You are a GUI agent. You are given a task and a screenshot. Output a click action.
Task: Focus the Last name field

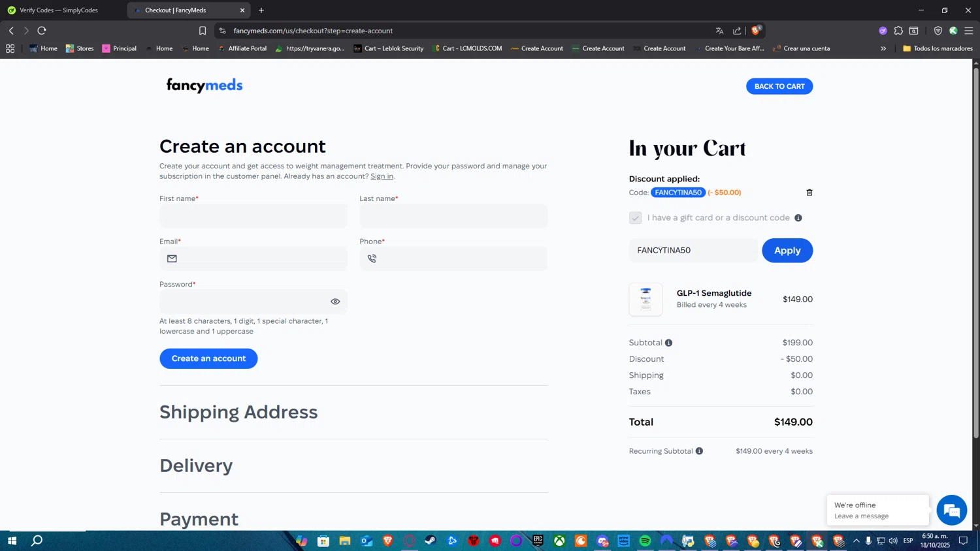pyautogui.click(x=453, y=216)
